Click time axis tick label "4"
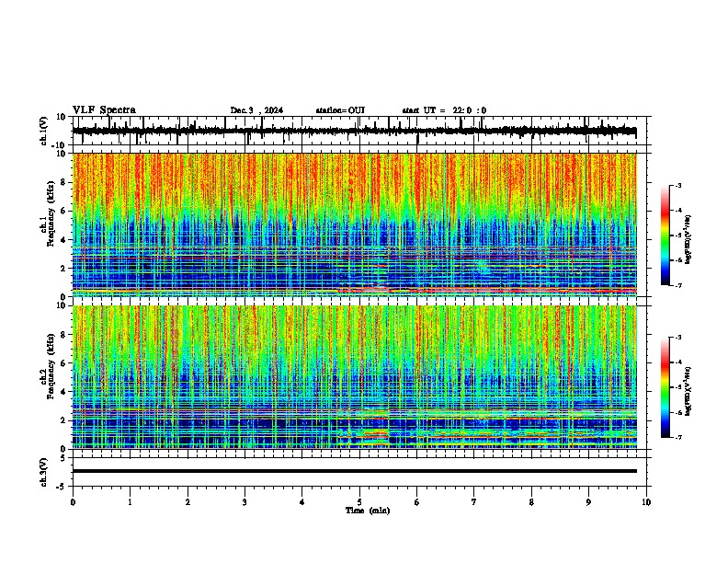This screenshot has height=563, width=728. click(302, 502)
